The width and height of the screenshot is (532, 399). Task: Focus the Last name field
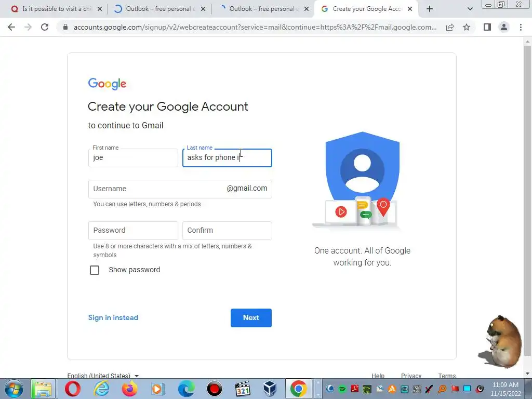pos(228,158)
